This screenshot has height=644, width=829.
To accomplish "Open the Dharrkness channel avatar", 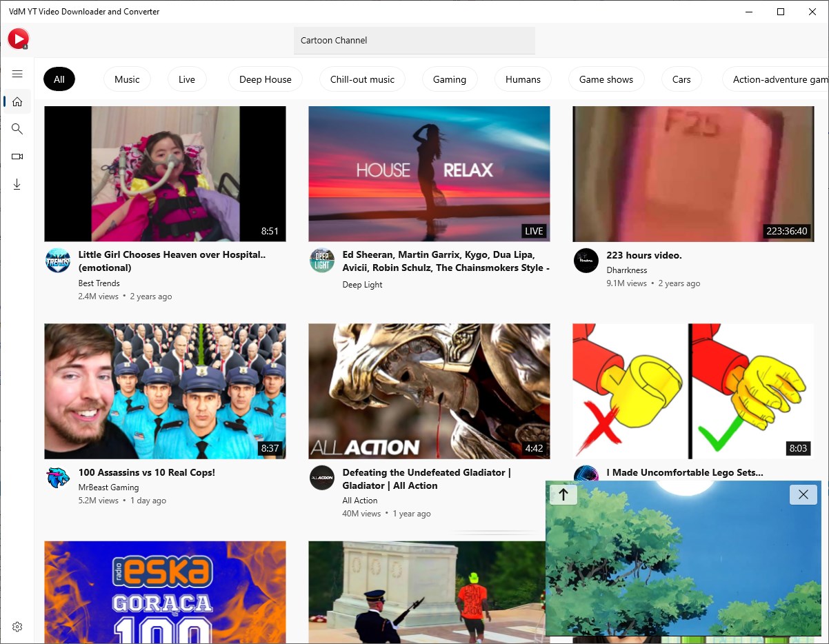I will coord(586,261).
